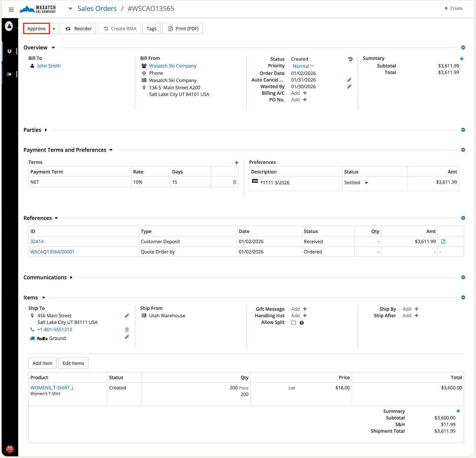Open the Customer Deposit PDF document icon
The image size is (476, 458).
tap(443, 242)
